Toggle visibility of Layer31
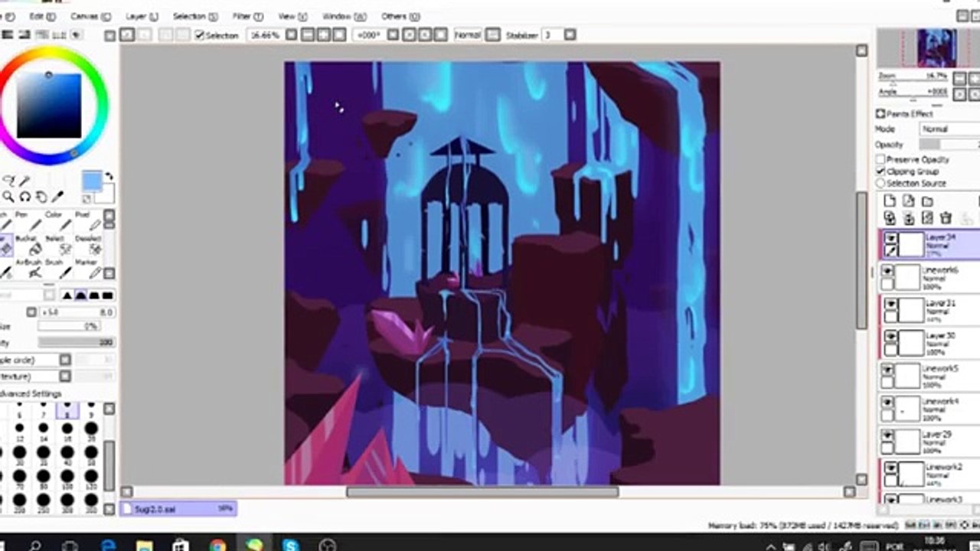This screenshot has height=551, width=980. pyautogui.click(x=890, y=304)
